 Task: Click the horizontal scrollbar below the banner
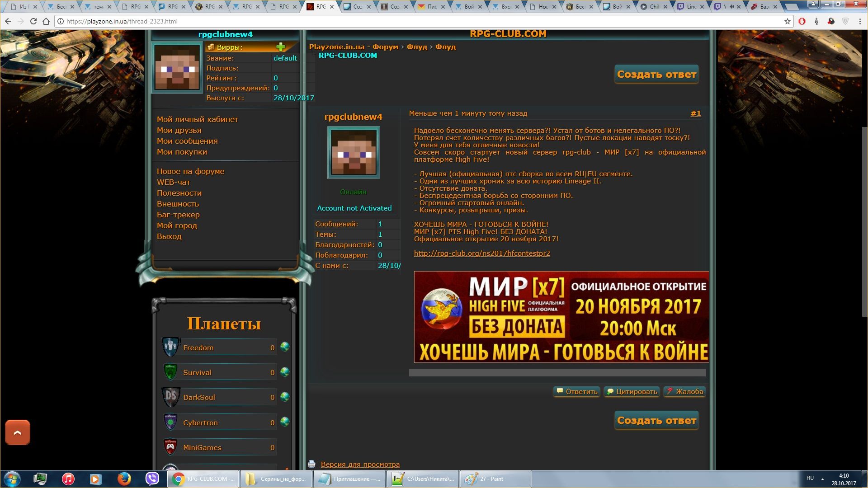pyautogui.click(x=557, y=372)
